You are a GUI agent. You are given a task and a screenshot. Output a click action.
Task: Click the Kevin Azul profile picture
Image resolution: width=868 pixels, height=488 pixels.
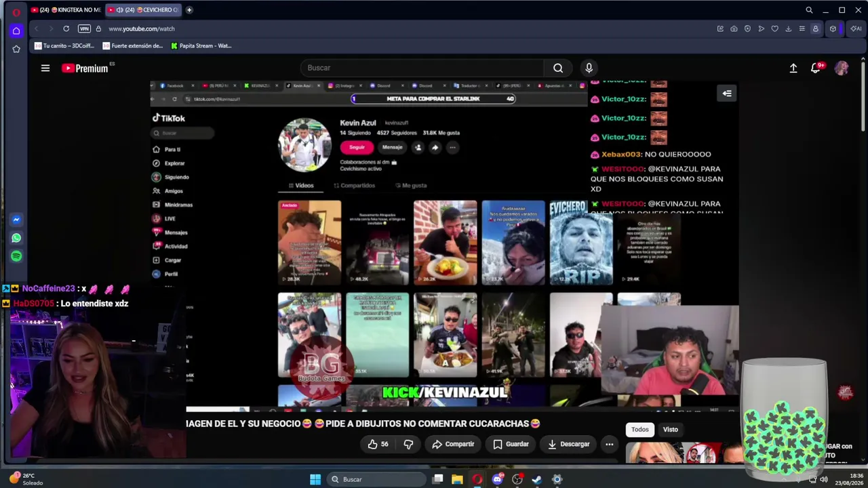pos(304,145)
